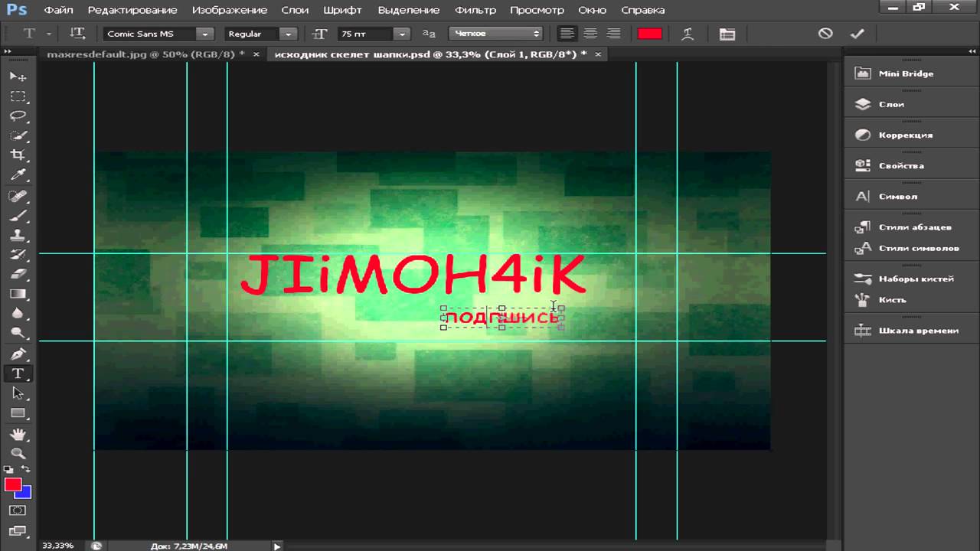
Task: Open the Окно menu
Action: click(592, 10)
